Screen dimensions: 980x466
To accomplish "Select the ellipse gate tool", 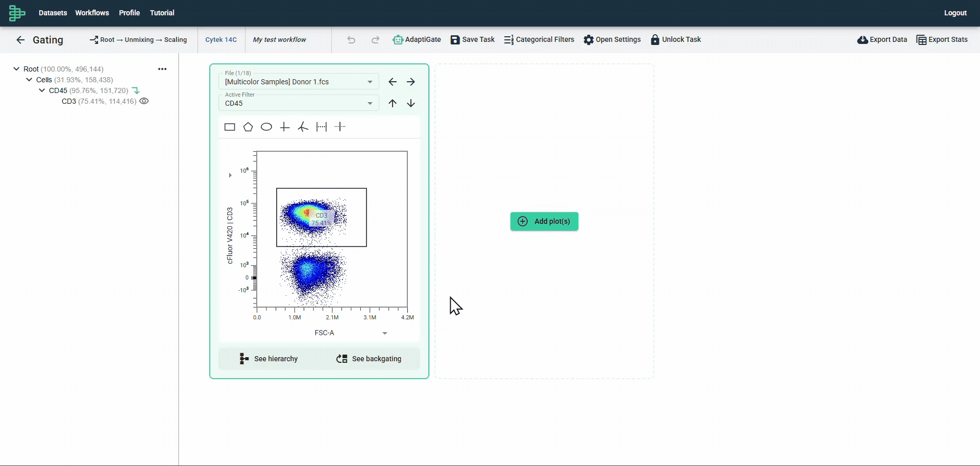I will point(266,127).
